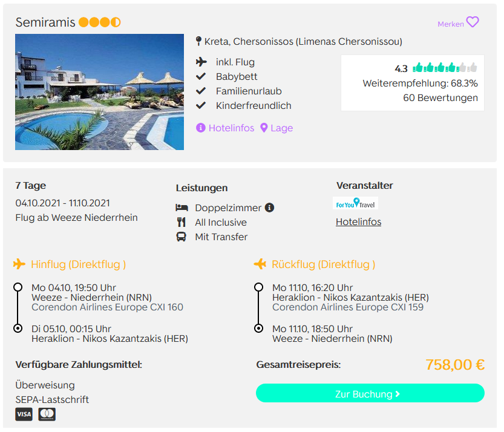Click the location pin beside Kreta
The image size is (504, 432).
(198, 41)
